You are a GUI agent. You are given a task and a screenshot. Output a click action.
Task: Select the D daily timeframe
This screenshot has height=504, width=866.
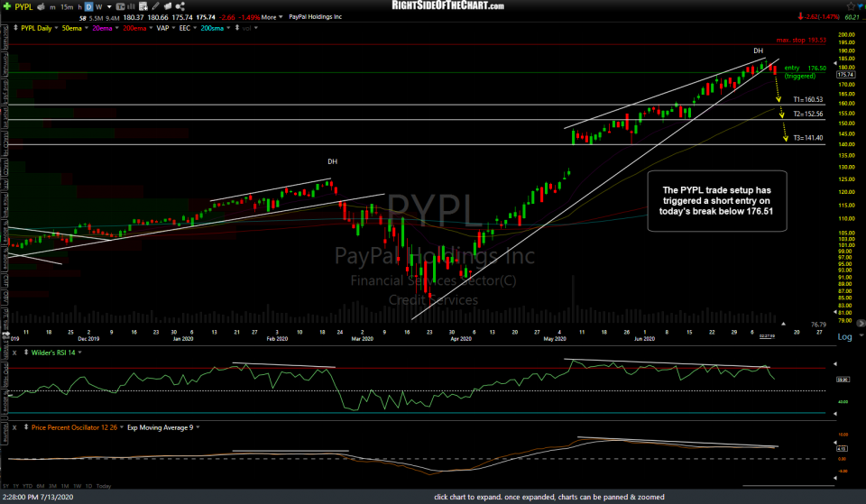pyautogui.click(x=88, y=7)
